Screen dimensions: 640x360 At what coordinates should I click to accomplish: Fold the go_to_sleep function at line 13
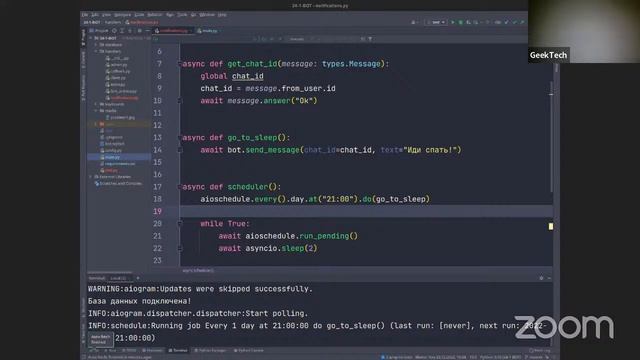[180, 138]
